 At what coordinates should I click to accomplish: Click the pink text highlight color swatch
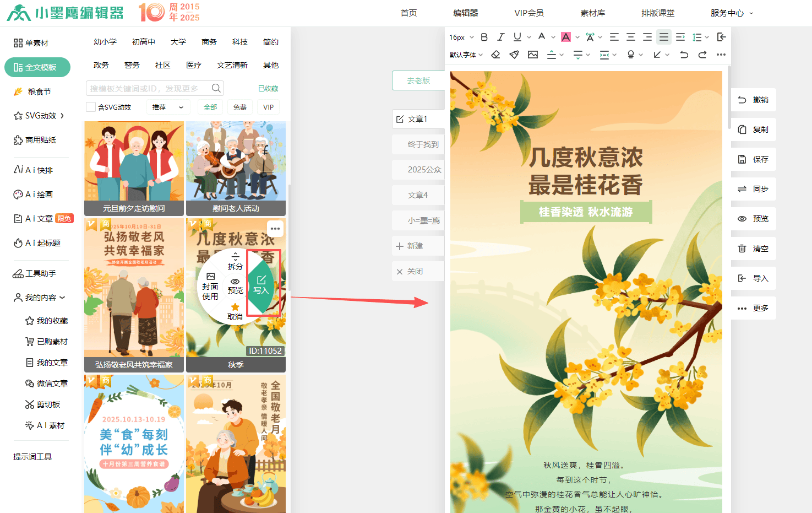pyautogui.click(x=565, y=37)
